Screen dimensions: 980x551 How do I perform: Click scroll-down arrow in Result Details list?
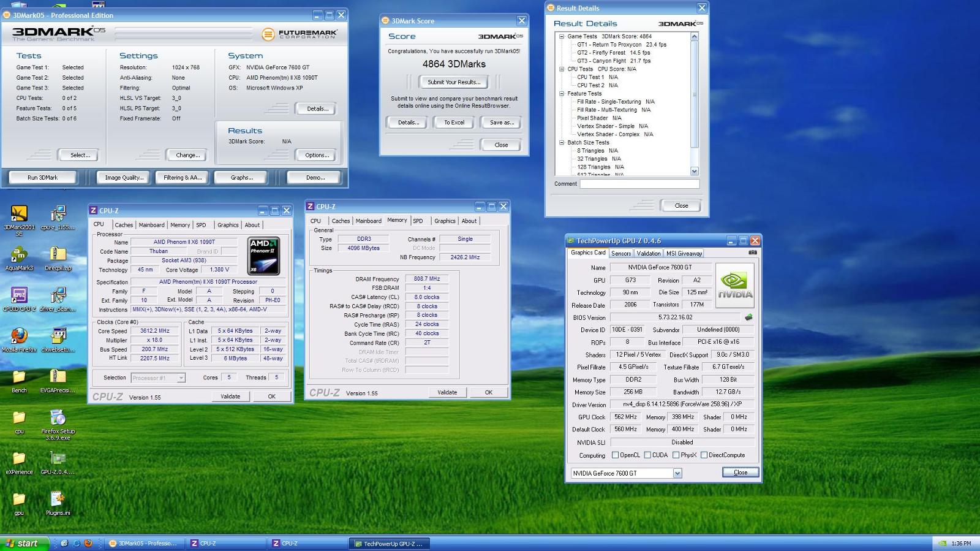pos(694,171)
